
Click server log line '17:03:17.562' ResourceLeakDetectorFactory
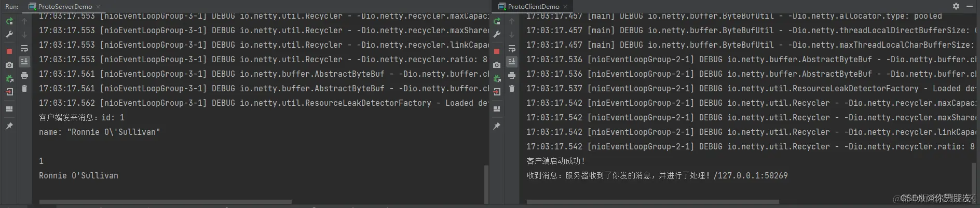tap(263, 103)
